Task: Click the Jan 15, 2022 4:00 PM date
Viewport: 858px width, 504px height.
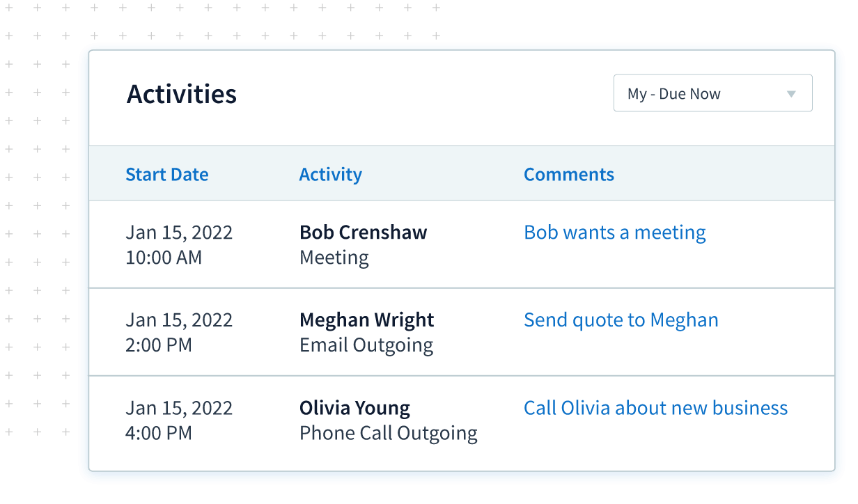Action: point(179,420)
